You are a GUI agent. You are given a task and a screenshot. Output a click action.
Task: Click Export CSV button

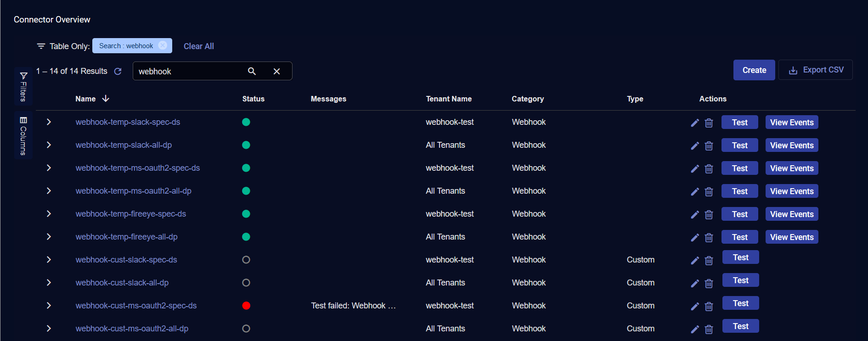click(x=816, y=70)
